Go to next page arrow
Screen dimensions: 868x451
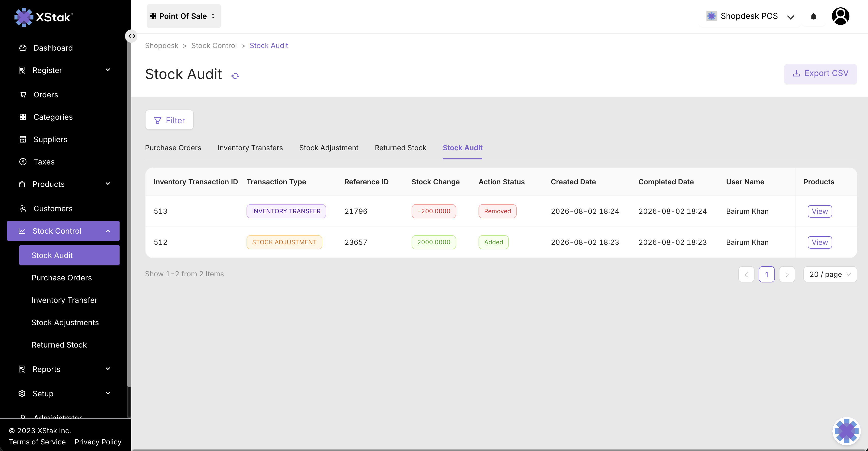[x=787, y=274]
